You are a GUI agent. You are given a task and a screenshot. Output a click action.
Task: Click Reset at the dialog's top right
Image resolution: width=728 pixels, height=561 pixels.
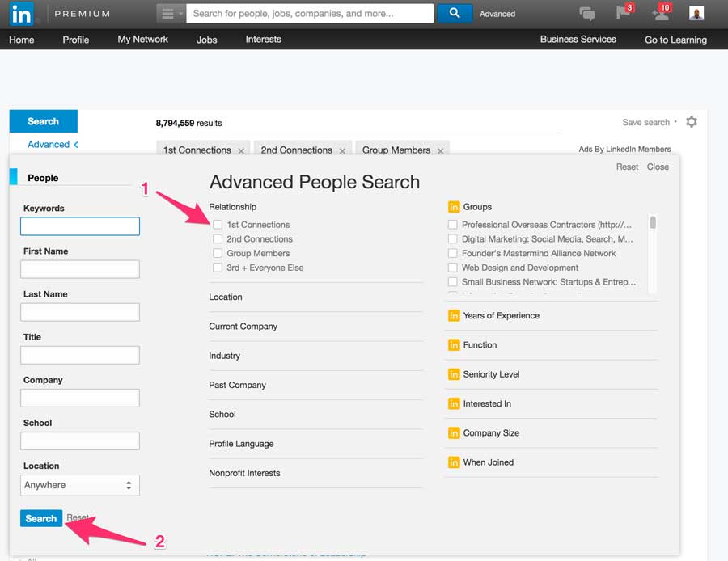[x=627, y=167]
